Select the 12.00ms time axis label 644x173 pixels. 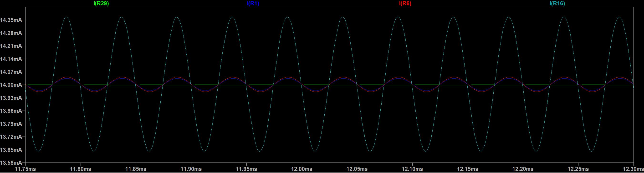[302, 169]
